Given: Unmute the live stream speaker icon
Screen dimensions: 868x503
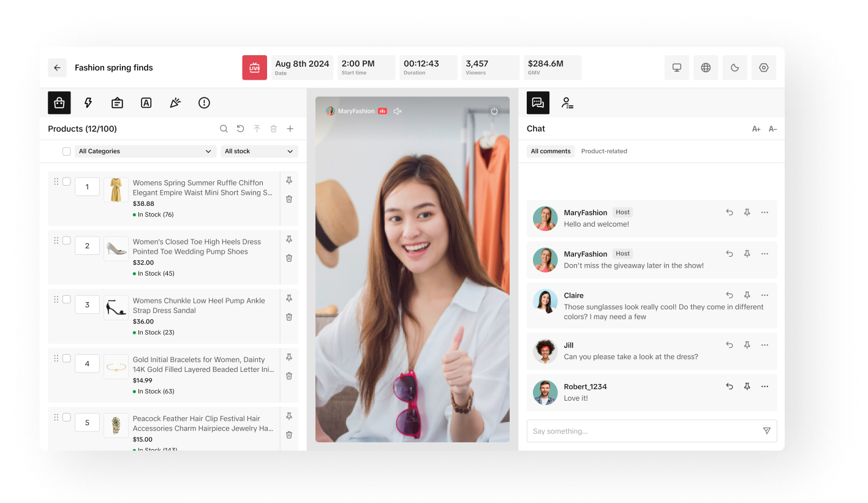Looking at the screenshot, I should [x=398, y=112].
